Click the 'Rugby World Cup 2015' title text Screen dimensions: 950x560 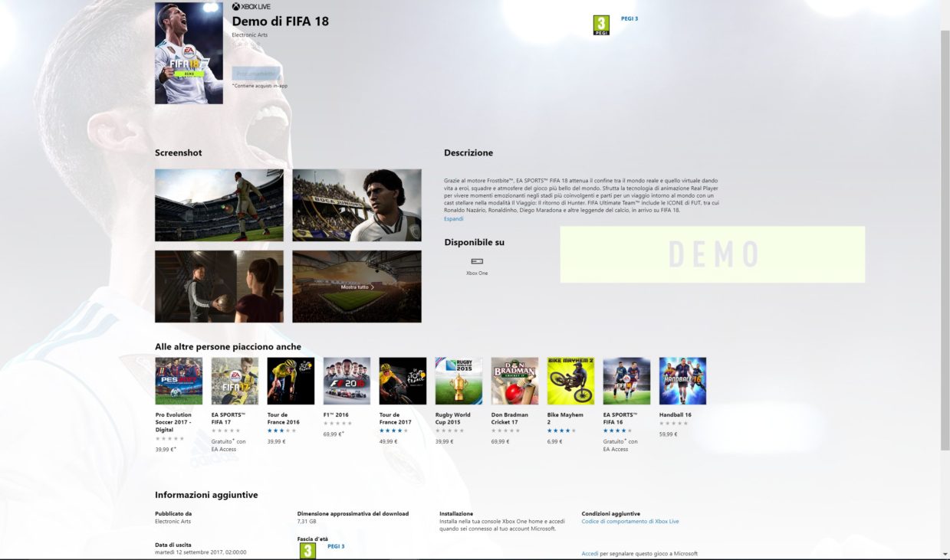[452, 418]
